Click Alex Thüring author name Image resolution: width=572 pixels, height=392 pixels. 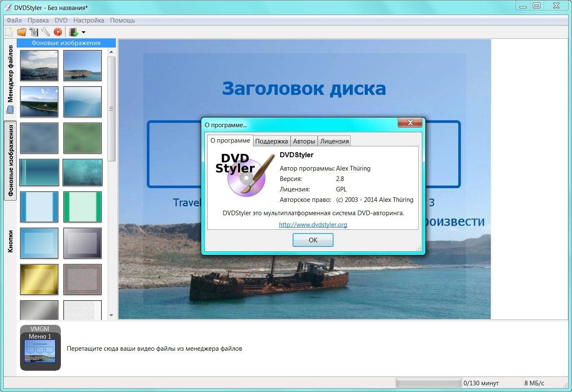coord(353,168)
